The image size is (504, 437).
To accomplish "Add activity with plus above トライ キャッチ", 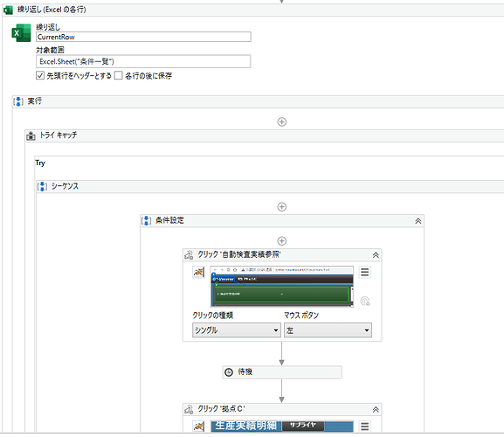I will pyautogui.click(x=282, y=121).
